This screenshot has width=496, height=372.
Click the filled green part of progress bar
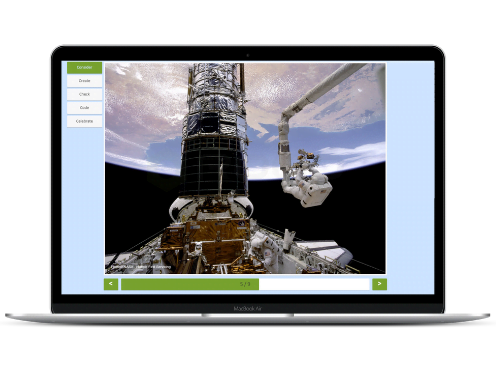pos(190,284)
